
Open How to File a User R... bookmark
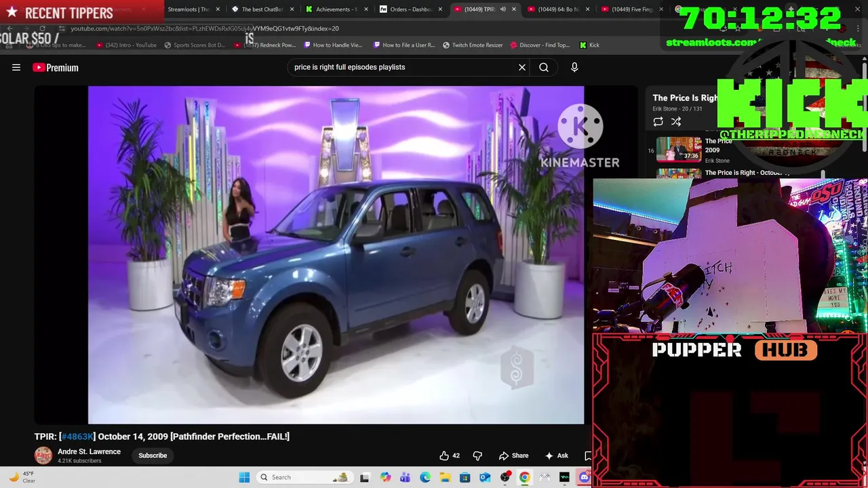tap(404, 45)
